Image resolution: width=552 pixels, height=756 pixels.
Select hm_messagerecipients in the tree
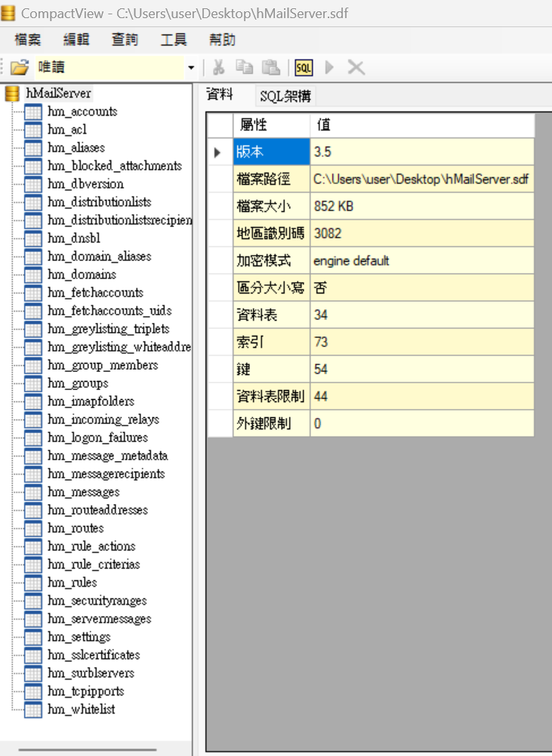coord(106,474)
